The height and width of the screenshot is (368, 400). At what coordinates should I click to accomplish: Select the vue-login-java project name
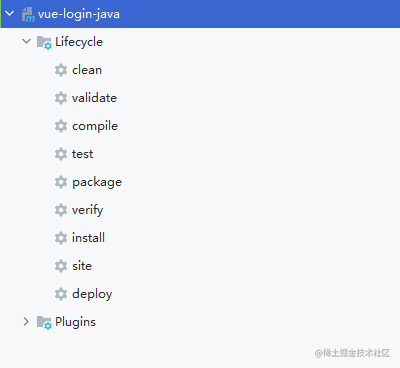pos(79,14)
